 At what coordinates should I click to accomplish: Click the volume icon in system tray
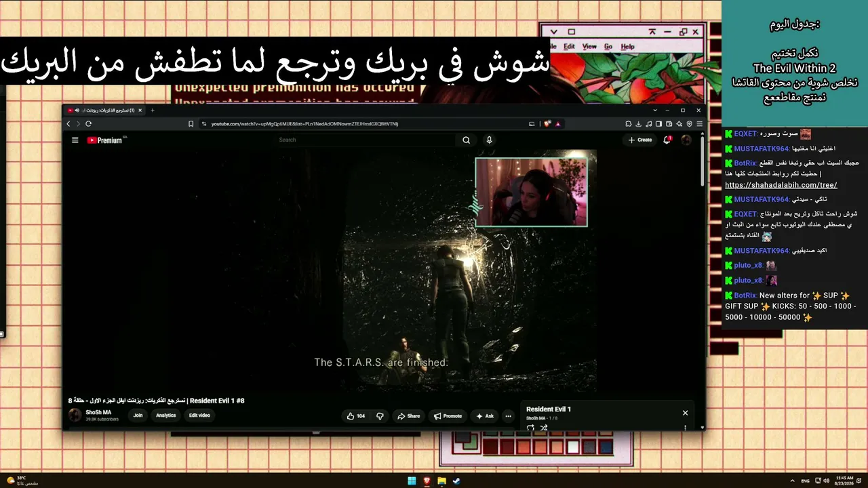pyautogui.click(x=825, y=481)
